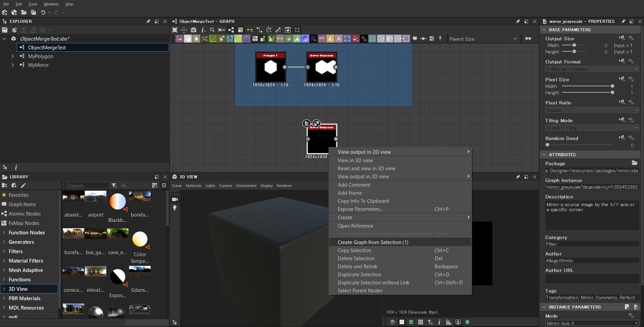Click the undo arrow in main toolbar
The width and height of the screenshot is (644, 327).
click(x=43, y=12)
